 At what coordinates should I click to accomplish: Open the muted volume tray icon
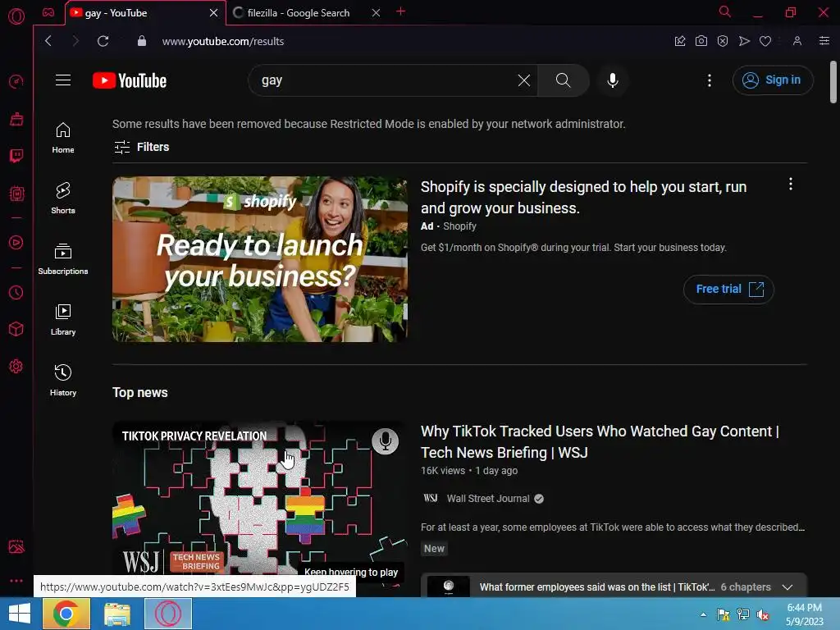pyautogui.click(x=763, y=614)
